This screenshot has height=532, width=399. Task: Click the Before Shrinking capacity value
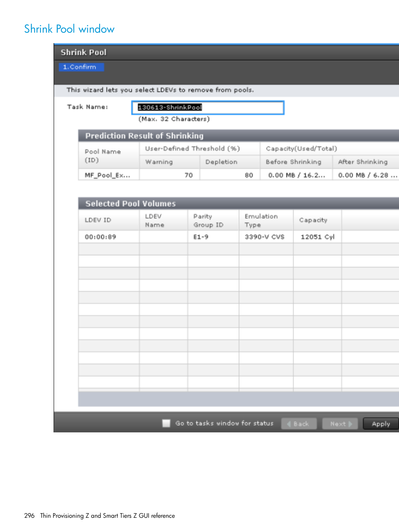(x=296, y=175)
